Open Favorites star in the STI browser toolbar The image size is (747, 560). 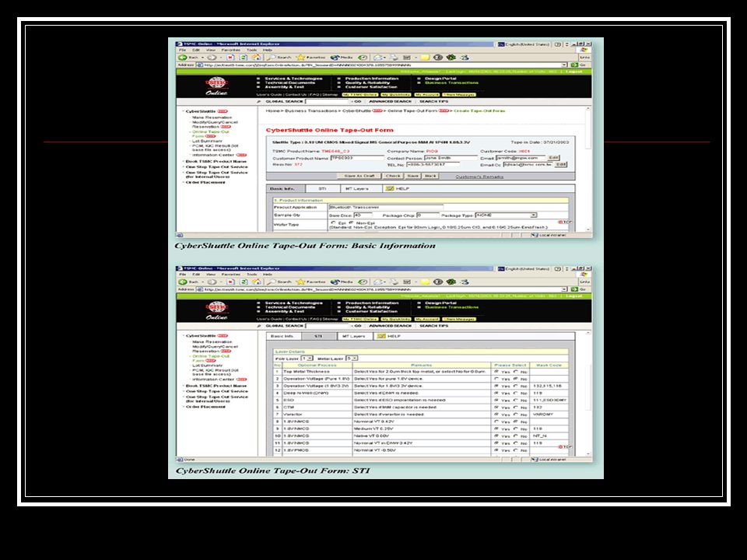click(x=300, y=282)
